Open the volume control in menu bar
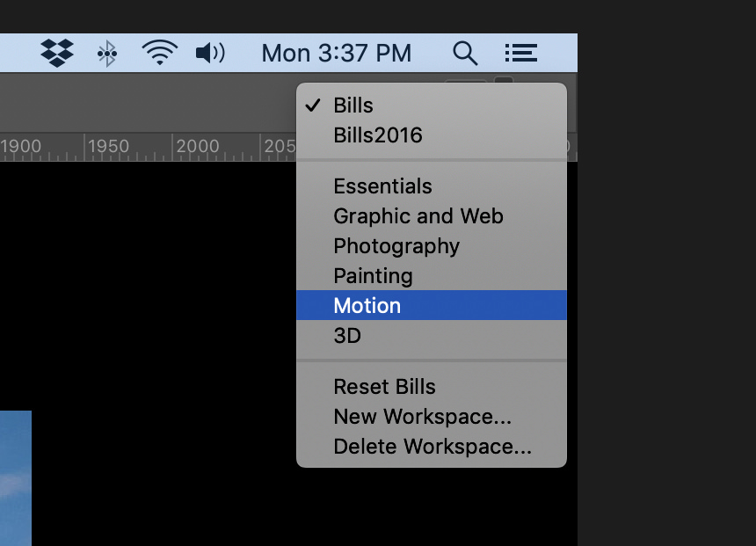Viewport: 756px width, 546px height. (210, 53)
